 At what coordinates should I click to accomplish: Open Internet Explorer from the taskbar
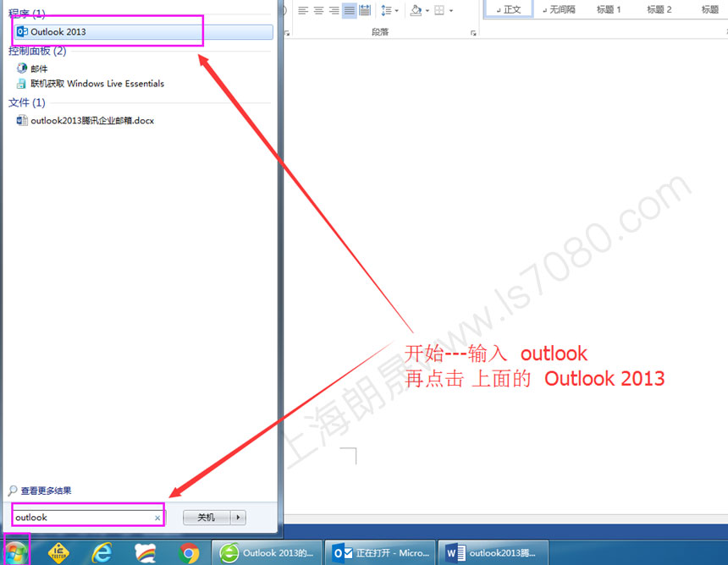point(102,553)
